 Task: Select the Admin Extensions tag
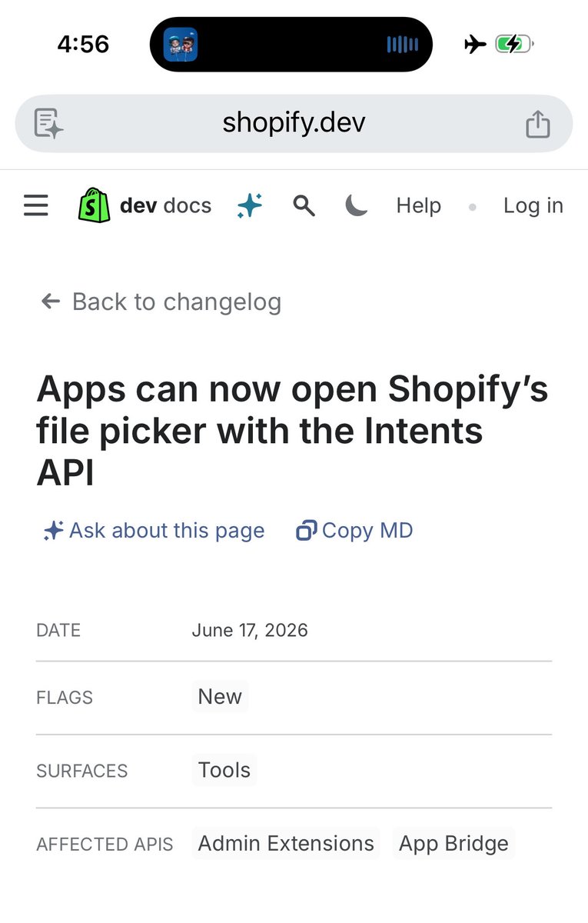pos(286,843)
